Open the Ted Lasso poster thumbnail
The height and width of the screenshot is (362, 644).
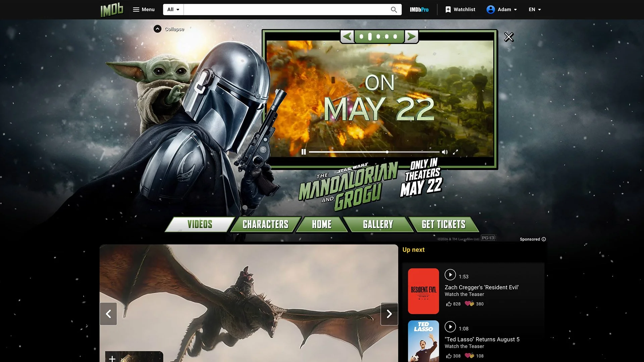click(x=423, y=341)
